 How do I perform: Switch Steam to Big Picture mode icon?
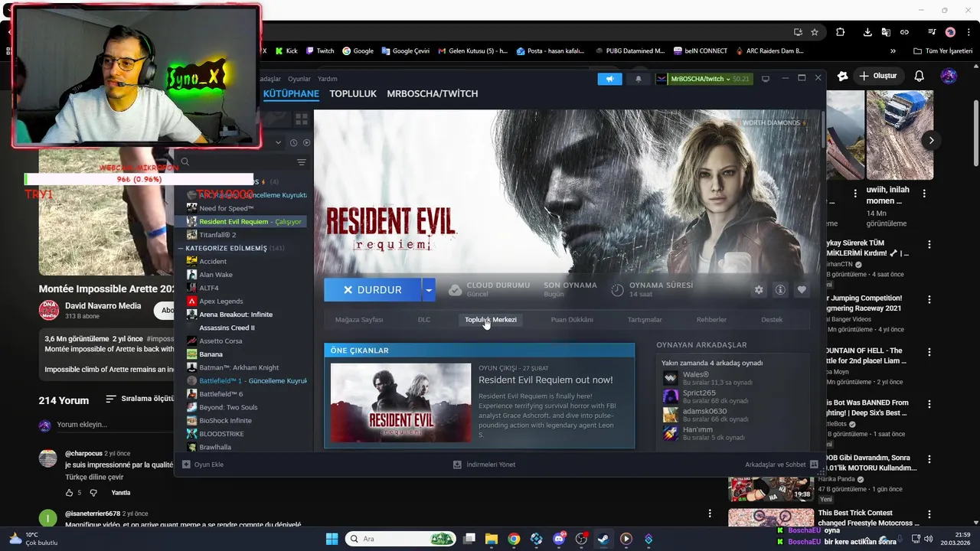click(765, 79)
